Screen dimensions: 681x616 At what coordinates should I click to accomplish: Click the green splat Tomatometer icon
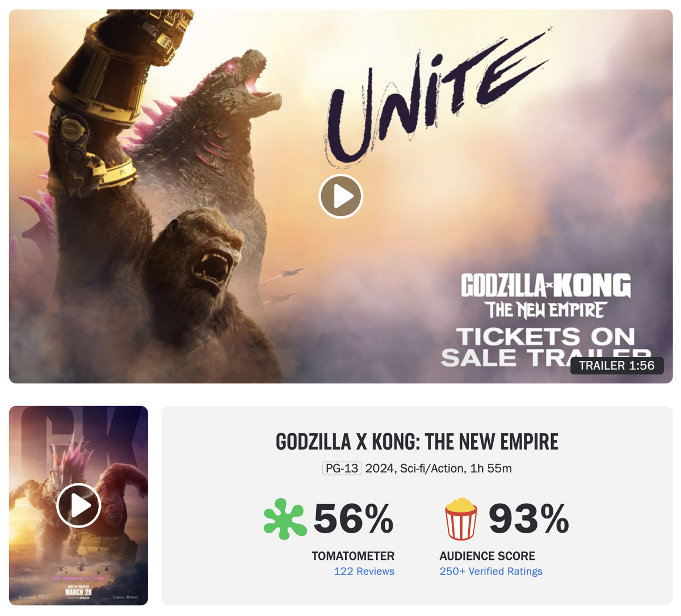(x=285, y=519)
